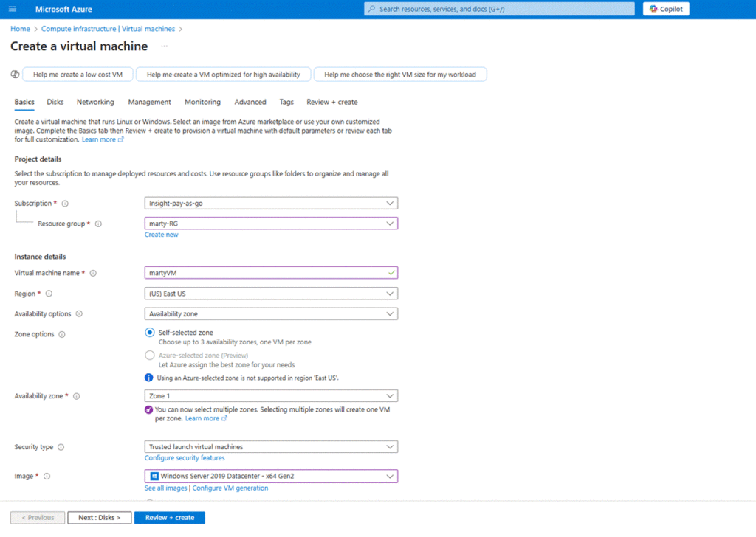The width and height of the screenshot is (756, 537).
Task: Click info icon beside Subscription label
Action: point(65,204)
